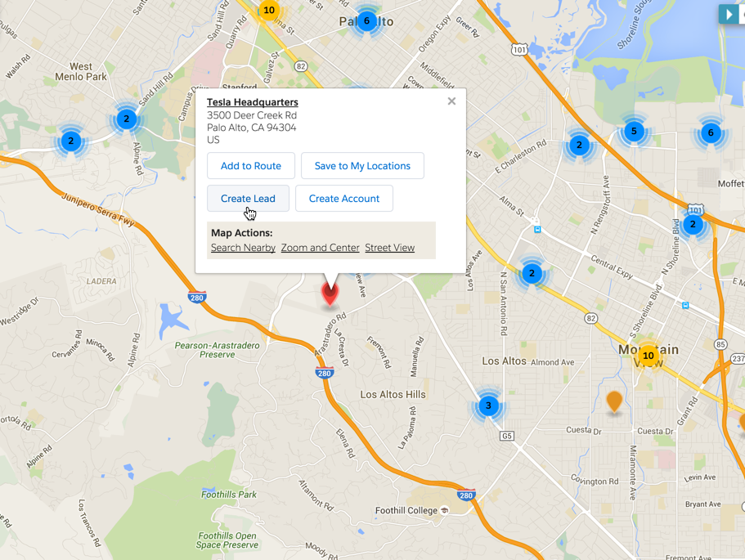Open the blue 2 cluster by E Charleston Rd
This screenshot has height=560, width=745.
579,145
